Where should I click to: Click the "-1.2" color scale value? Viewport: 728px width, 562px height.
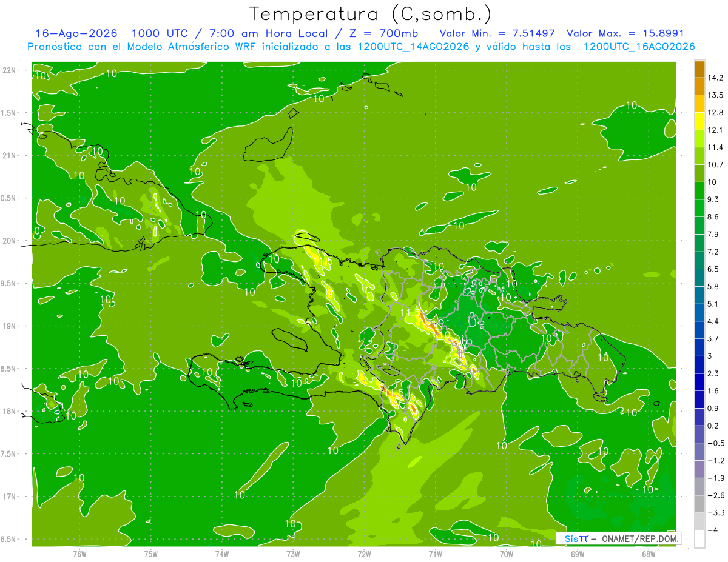715,461
